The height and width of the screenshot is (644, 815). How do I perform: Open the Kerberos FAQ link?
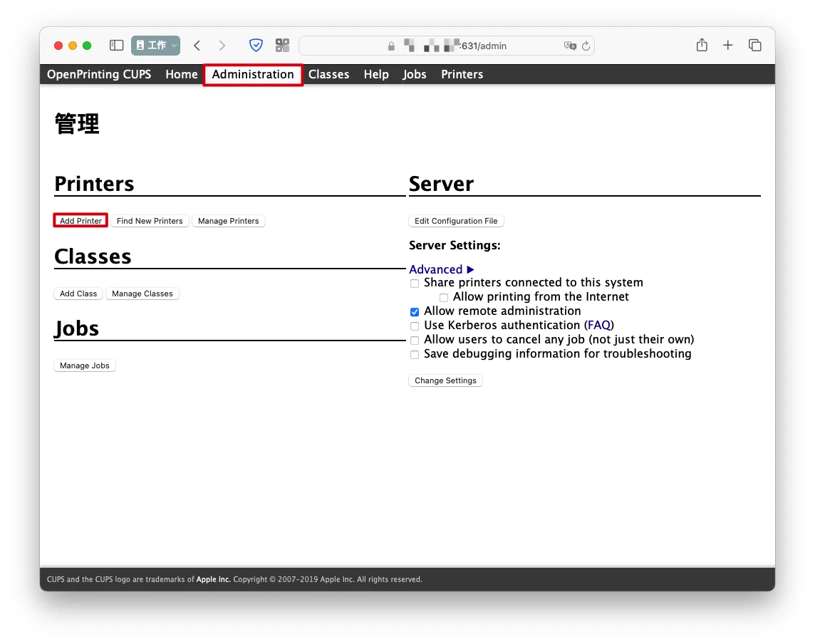(598, 326)
